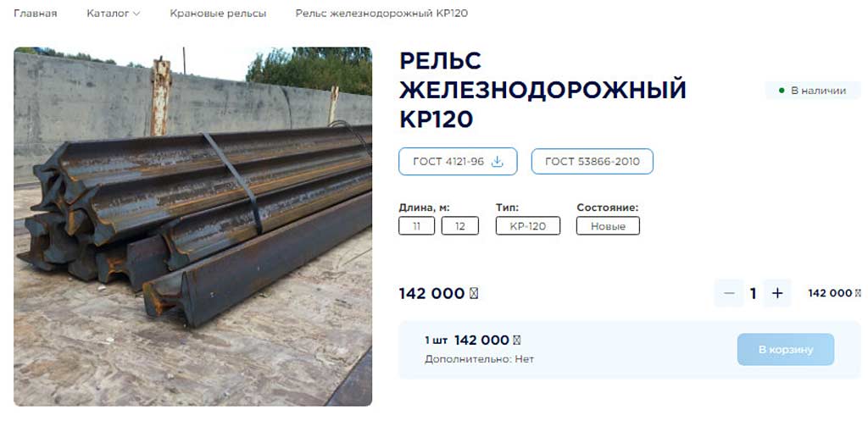This screenshot has width=868, height=421.
Task: Select length option 12
Action: pyautogui.click(x=460, y=225)
